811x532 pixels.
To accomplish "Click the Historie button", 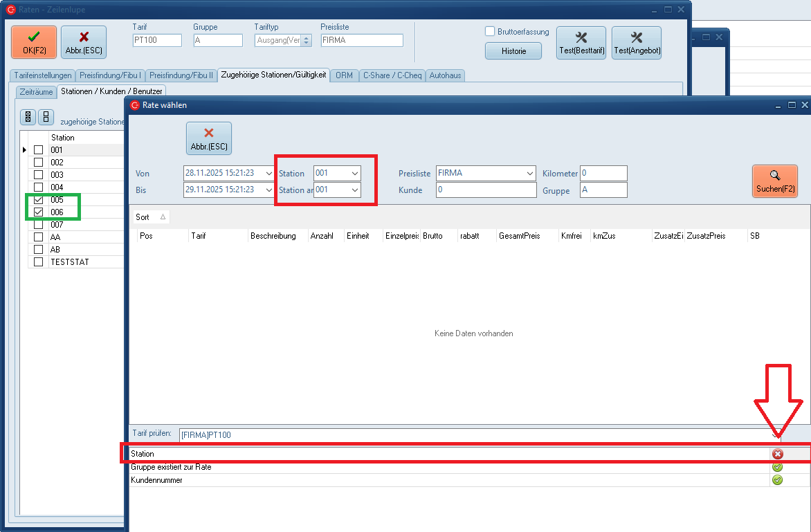I will click(x=513, y=51).
